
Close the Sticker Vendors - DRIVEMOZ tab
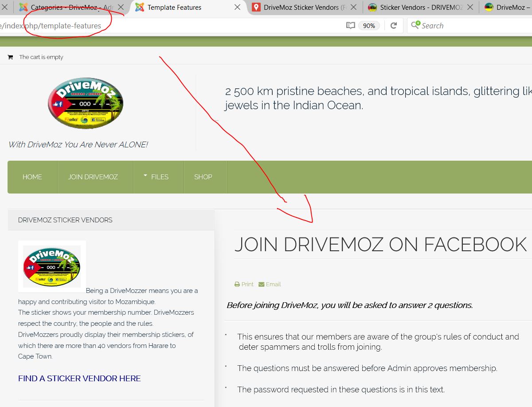(470, 8)
